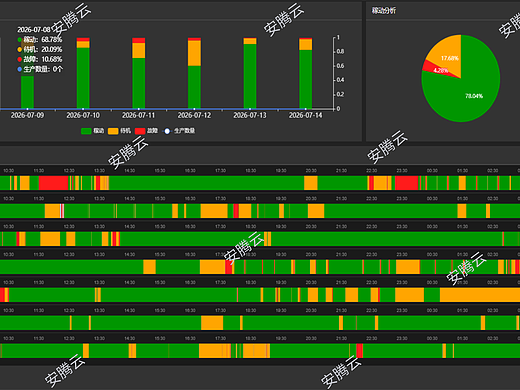Click the 2026-07-08 tooltip date heading
The height and width of the screenshot is (390, 520).
point(34,30)
